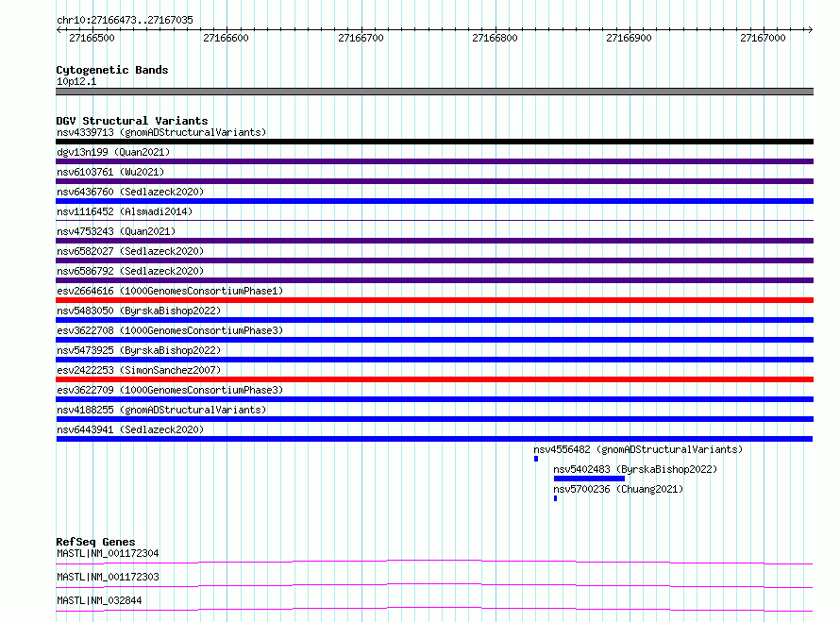
Task: Click the magenta MASTL NM_001172304 transcript line
Action: (x=434, y=562)
